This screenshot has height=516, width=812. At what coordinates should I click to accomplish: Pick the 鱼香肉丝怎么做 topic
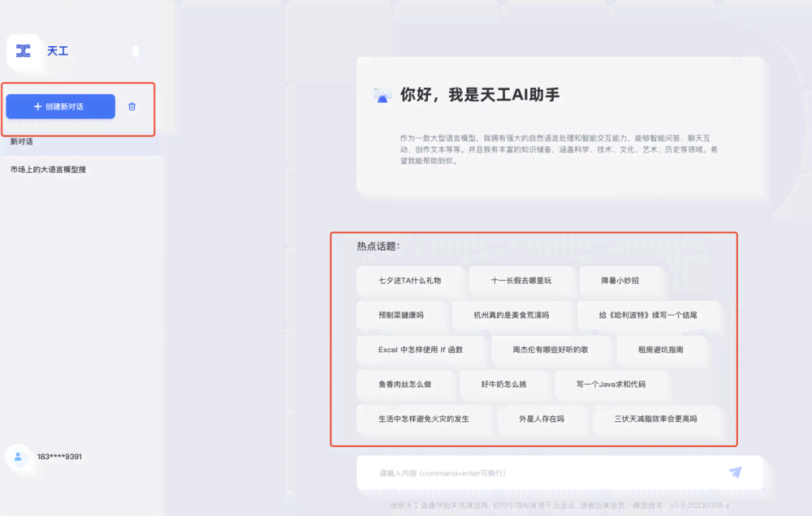tap(404, 385)
